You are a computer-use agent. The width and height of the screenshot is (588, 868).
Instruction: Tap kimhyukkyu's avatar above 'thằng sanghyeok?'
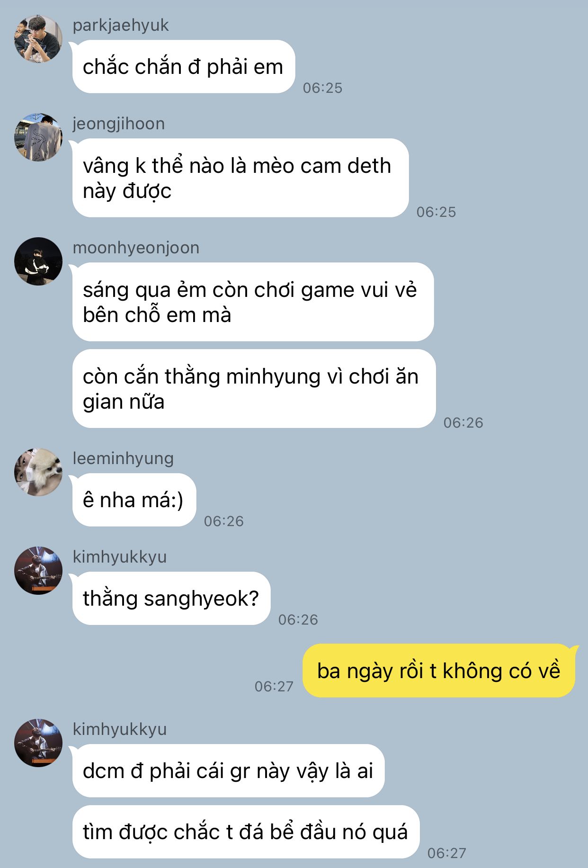coord(38,571)
